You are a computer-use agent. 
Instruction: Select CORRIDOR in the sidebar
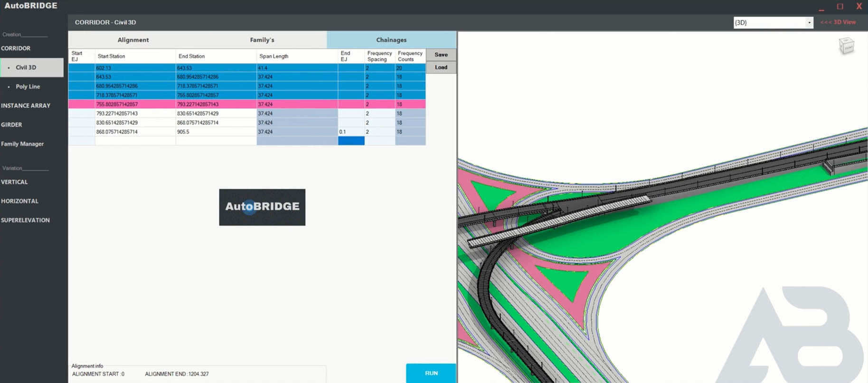[16, 48]
